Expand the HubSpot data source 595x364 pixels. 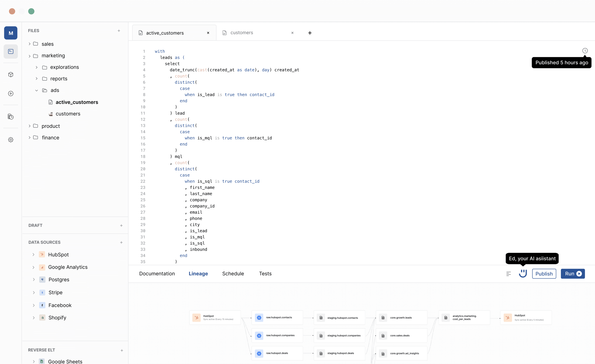(33, 254)
